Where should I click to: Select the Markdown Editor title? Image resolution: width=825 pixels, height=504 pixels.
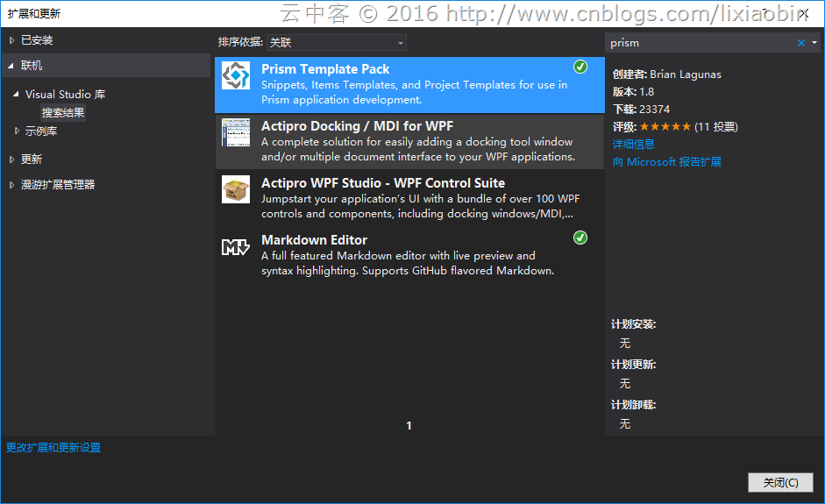[314, 240]
